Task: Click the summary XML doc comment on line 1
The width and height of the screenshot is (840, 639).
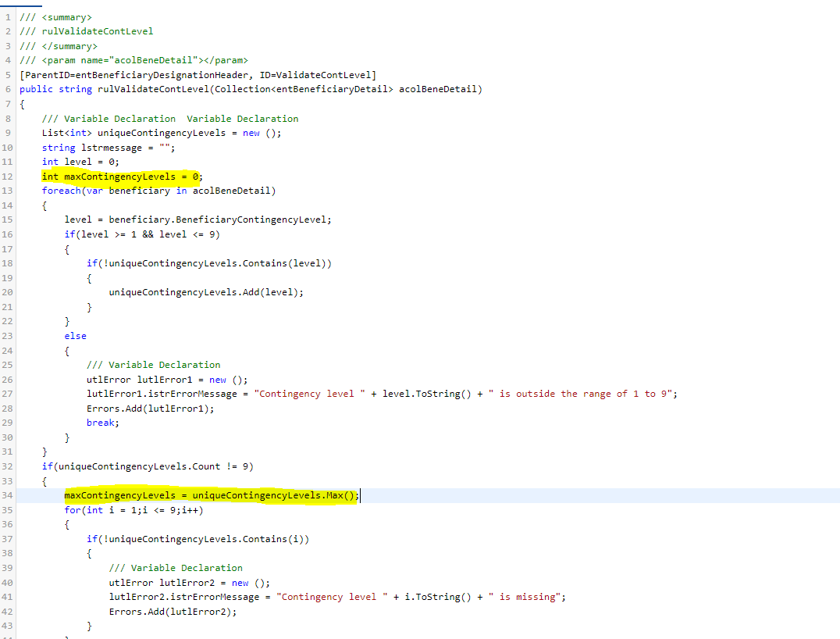Action: click(x=55, y=16)
